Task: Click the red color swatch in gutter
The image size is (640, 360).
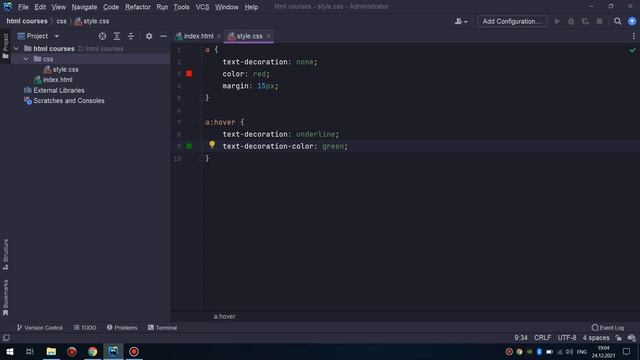Action: tap(189, 73)
